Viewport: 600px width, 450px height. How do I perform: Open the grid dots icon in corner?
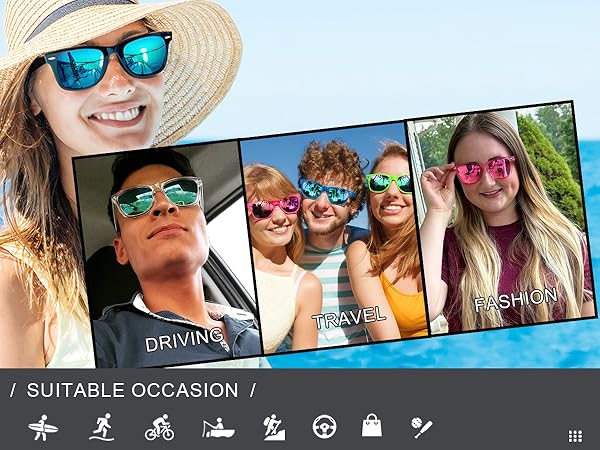[575, 436]
